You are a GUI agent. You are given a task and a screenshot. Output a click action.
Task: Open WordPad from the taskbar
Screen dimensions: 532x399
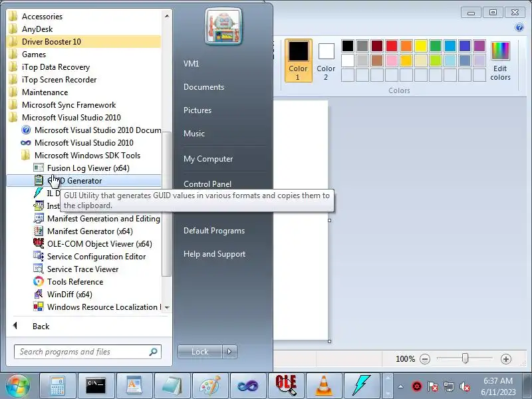coord(134,386)
